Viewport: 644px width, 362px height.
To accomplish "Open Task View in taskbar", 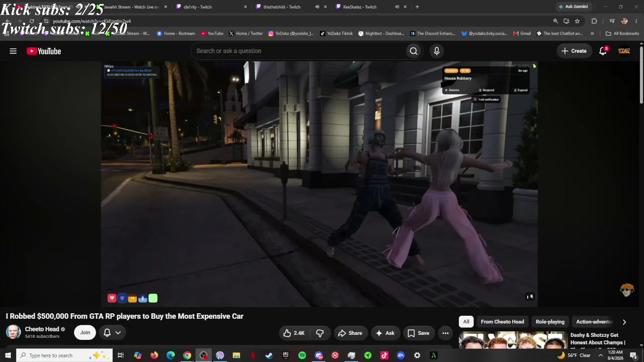I will [x=121, y=355].
